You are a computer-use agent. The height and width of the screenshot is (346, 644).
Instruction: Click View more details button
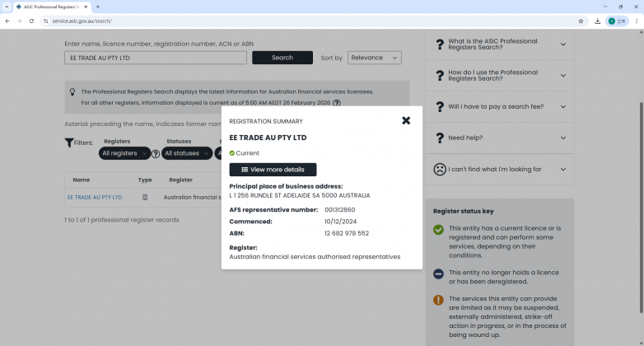273,170
